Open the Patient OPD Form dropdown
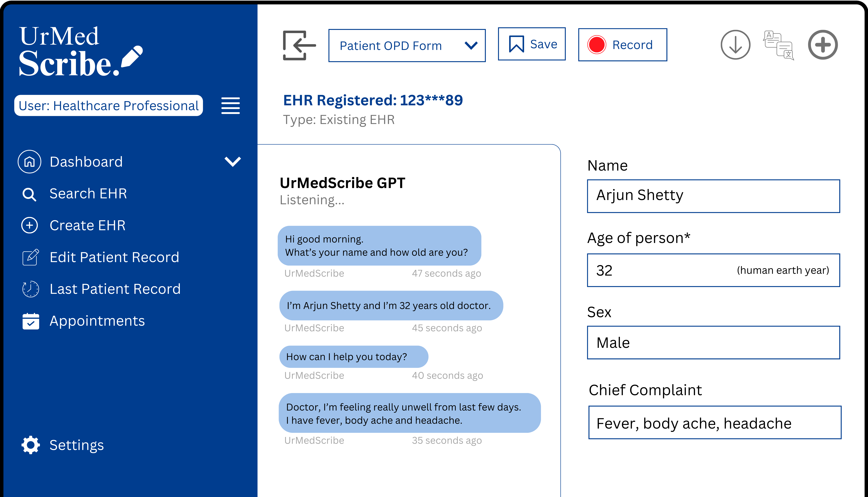This screenshot has width=868, height=497. pyautogui.click(x=407, y=45)
